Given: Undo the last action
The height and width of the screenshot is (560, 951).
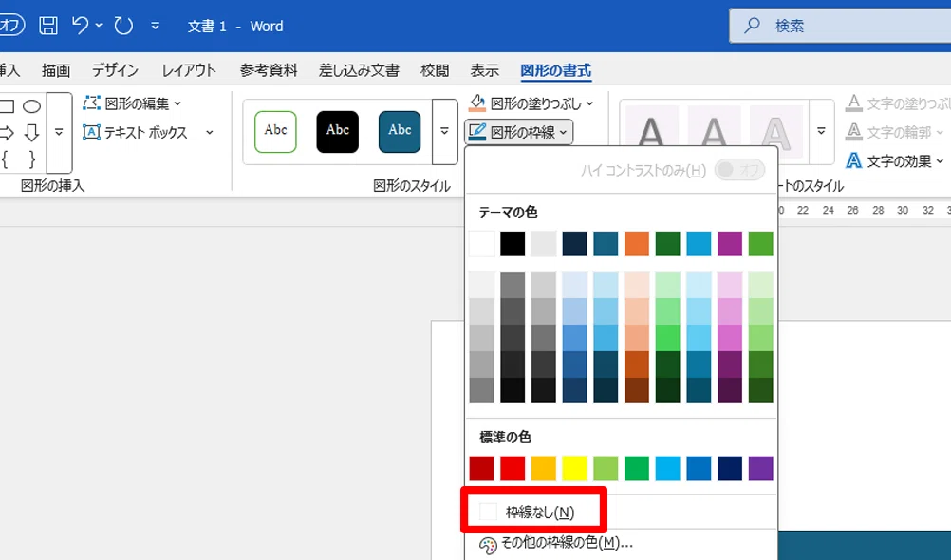Looking at the screenshot, I should [x=80, y=26].
